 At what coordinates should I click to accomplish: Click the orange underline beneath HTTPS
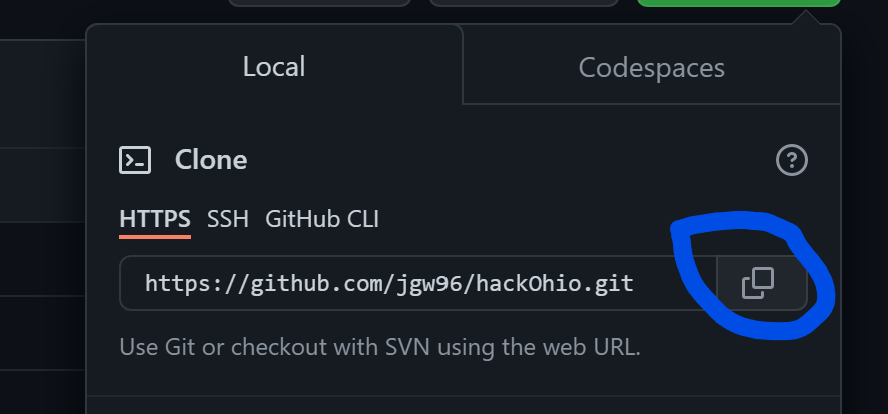pos(155,238)
